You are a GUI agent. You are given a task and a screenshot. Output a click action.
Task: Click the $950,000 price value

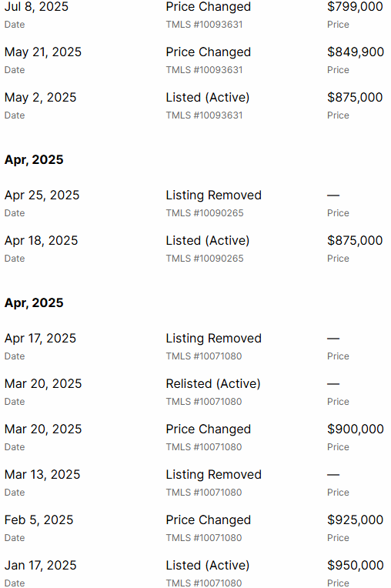tap(356, 566)
